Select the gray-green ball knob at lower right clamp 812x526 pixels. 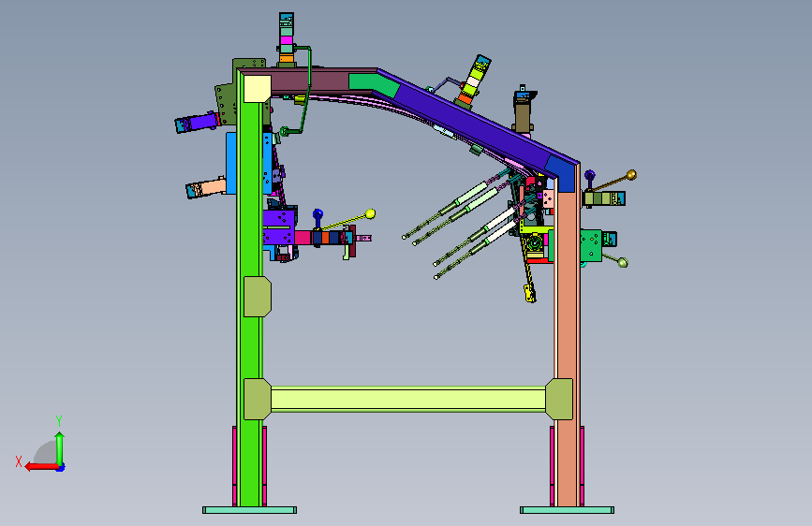[x=623, y=262]
